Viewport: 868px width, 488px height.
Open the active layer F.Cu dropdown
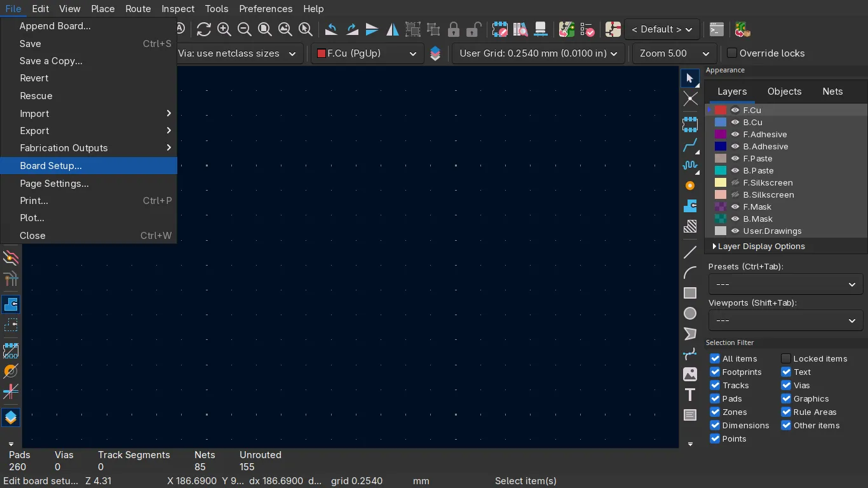pyautogui.click(x=367, y=53)
